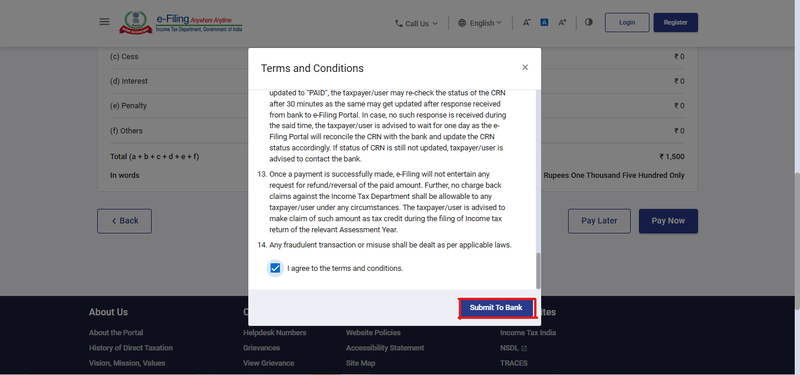Open the History of Direct Taxation link
Viewport: 800px width, 375px height.
[131, 348]
